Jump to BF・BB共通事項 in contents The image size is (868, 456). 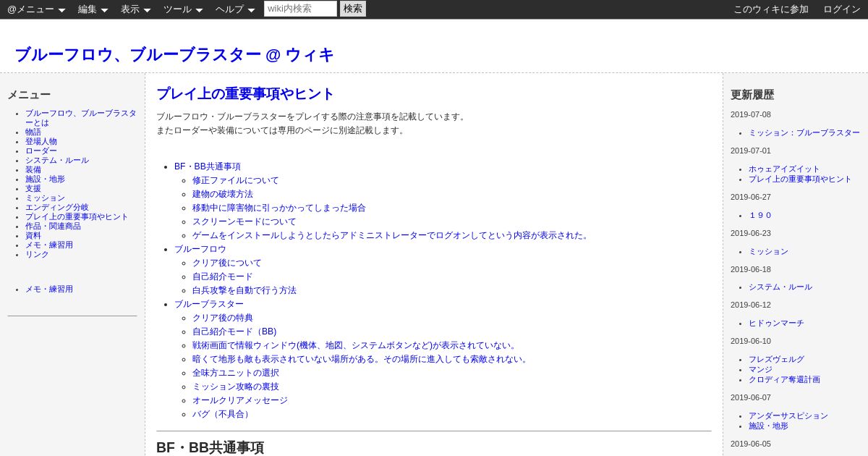click(x=208, y=166)
